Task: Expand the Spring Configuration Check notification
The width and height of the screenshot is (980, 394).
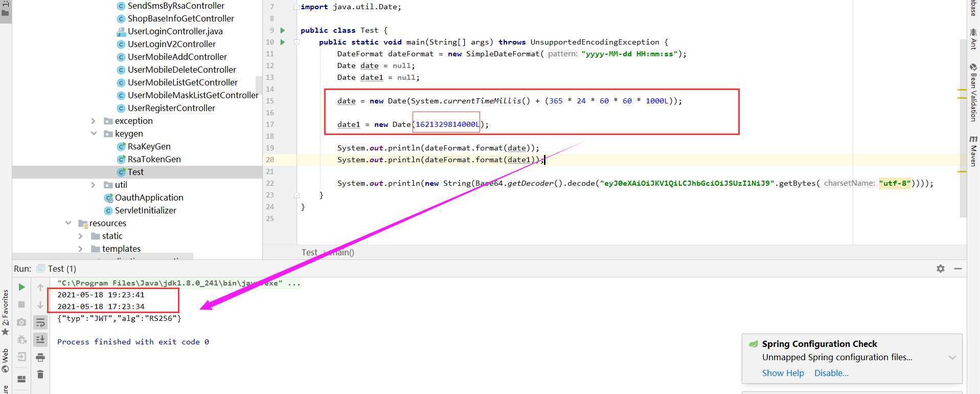Action: coord(952,357)
